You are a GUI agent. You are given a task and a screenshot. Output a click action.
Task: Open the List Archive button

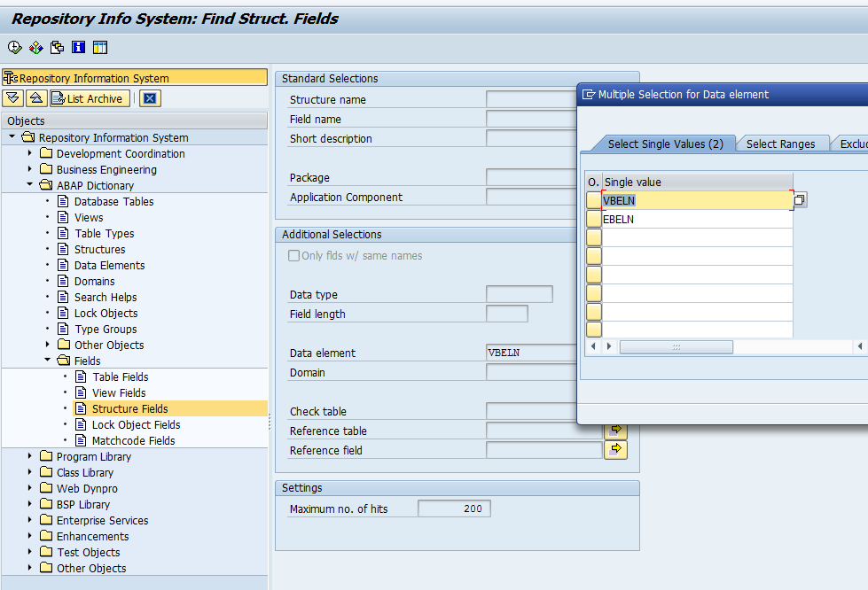click(x=90, y=98)
